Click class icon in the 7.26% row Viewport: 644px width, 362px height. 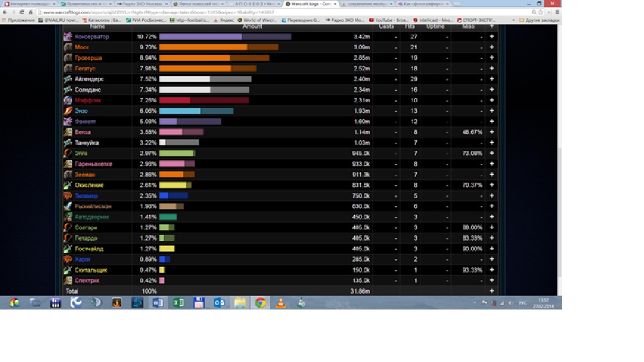click(x=68, y=100)
